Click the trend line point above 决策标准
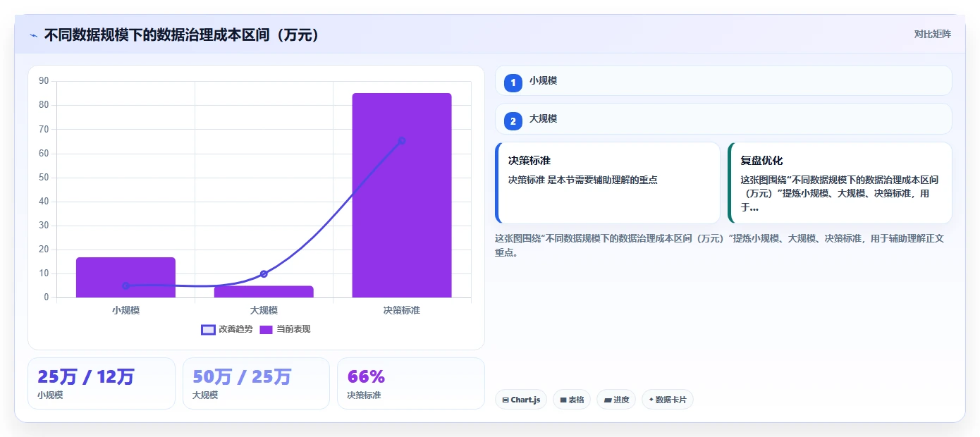This screenshot has height=437, width=980. 402,140
